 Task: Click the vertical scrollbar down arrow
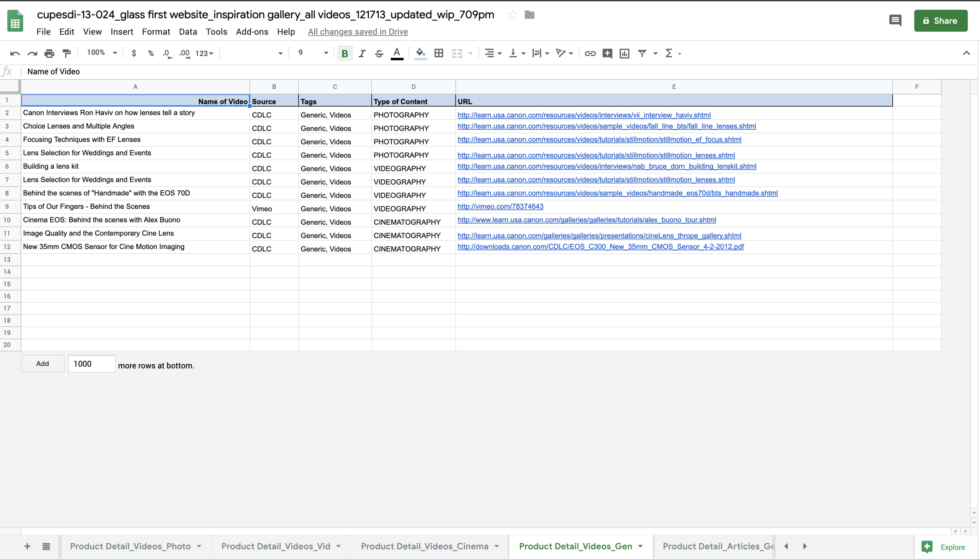pos(974,523)
